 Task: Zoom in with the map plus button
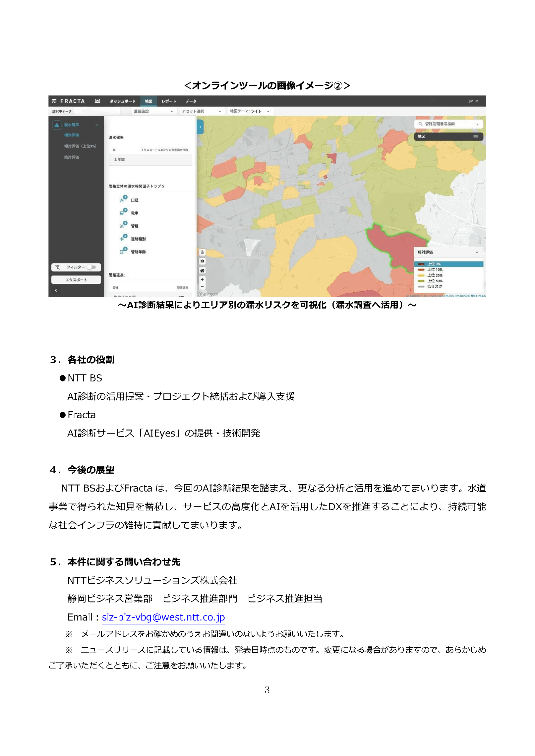(202, 280)
